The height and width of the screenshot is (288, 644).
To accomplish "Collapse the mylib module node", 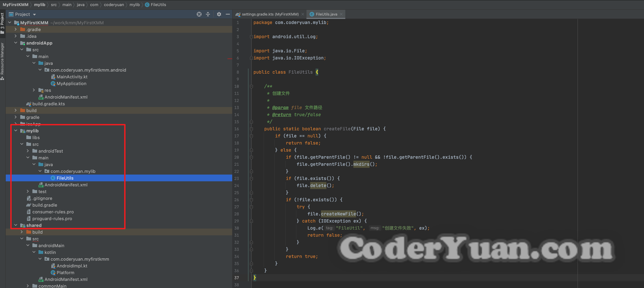I will pos(16,130).
